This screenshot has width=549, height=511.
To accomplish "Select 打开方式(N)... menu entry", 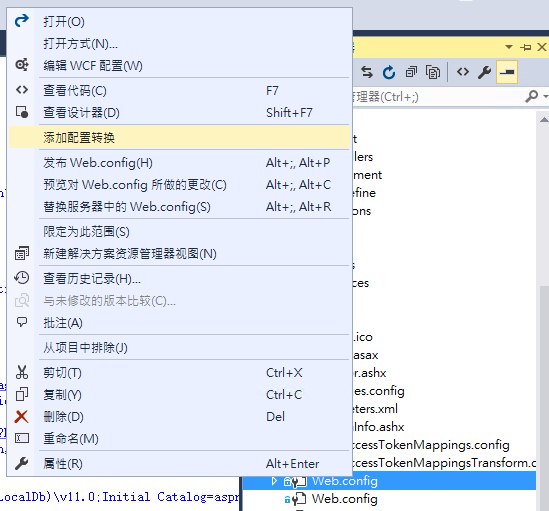I will (x=80, y=44).
